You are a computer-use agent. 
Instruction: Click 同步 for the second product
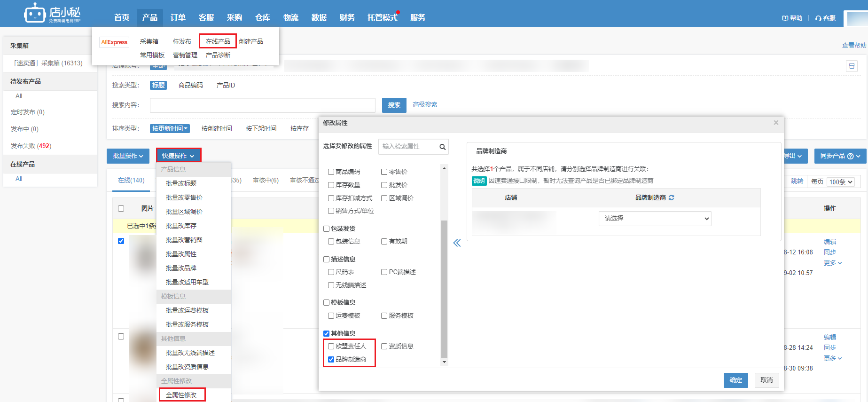830,348
